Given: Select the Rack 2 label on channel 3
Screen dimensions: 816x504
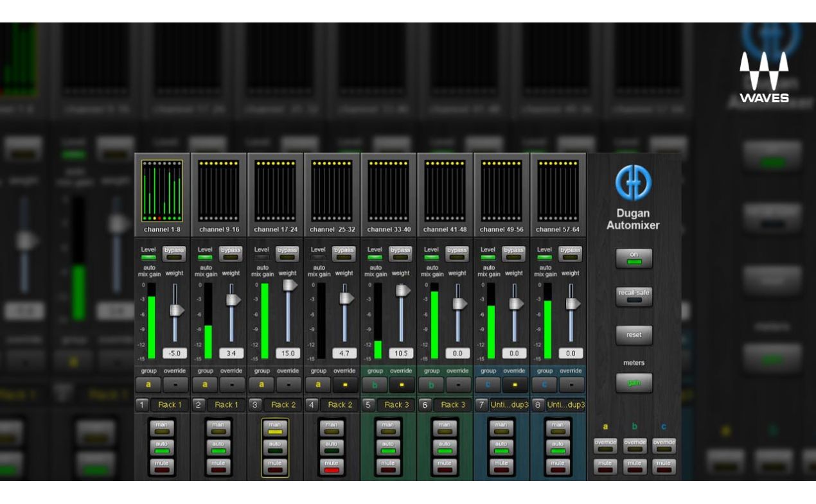Looking at the screenshot, I should coord(283,404).
